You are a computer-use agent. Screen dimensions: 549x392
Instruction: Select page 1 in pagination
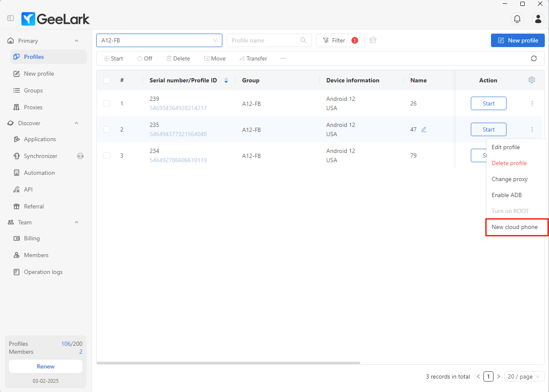pos(488,376)
